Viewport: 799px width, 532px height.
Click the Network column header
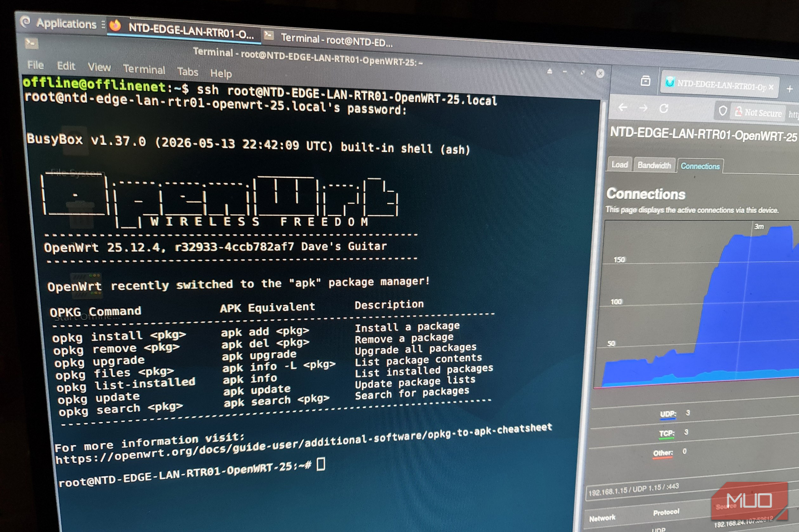click(602, 518)
